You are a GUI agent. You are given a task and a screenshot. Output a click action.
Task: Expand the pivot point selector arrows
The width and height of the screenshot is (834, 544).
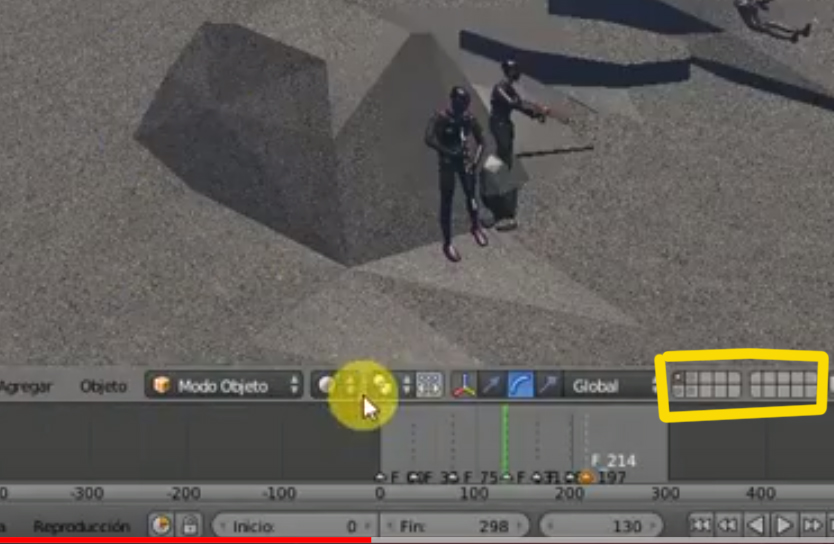pos(407,386)
